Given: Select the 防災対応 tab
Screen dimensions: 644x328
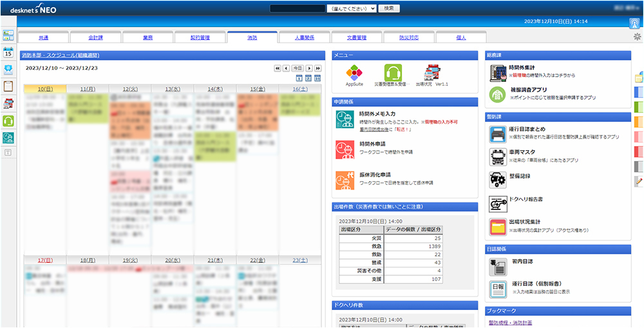Looking at the screenshot, I should click(408, 37).
